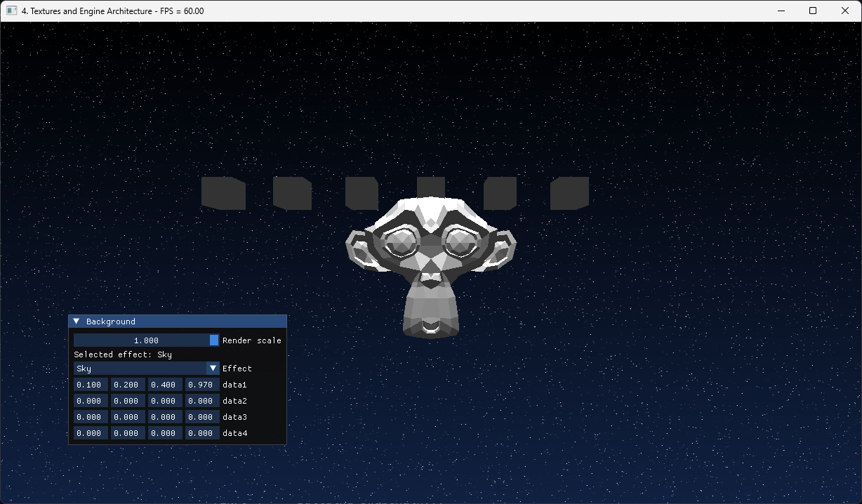Click the second data3 value field

point(128,417)
